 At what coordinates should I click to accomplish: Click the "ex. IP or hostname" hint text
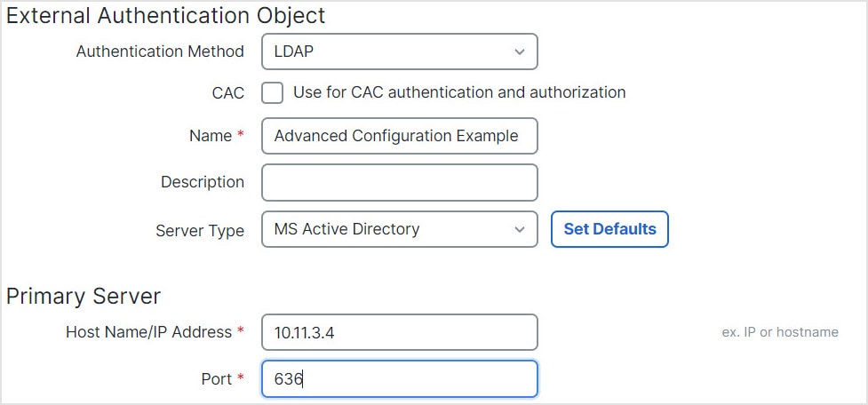780,332
